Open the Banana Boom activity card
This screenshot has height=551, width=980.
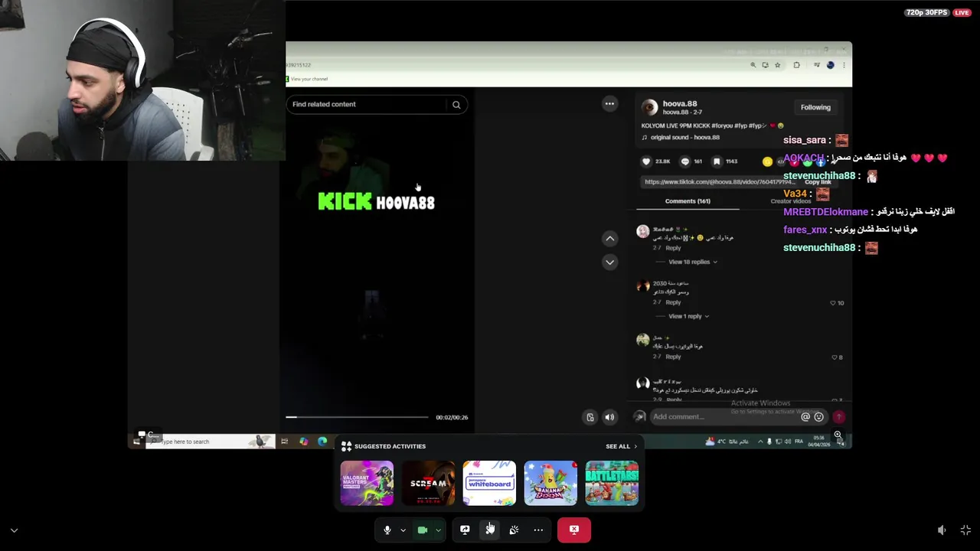tap(550, 483)
